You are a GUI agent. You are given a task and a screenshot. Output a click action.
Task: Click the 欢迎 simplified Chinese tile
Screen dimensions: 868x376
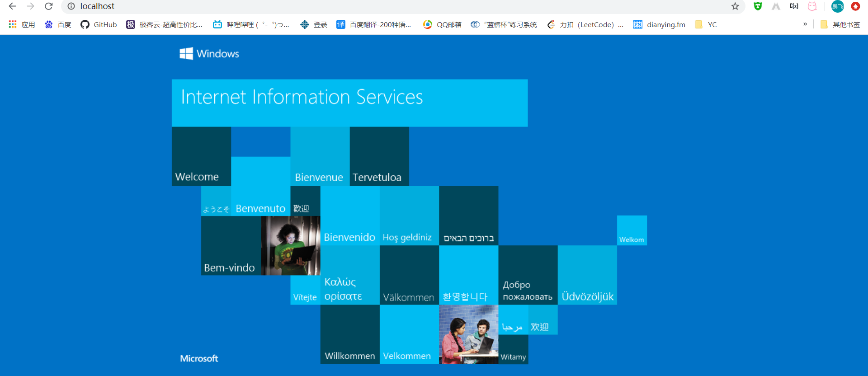coord(542,320)
